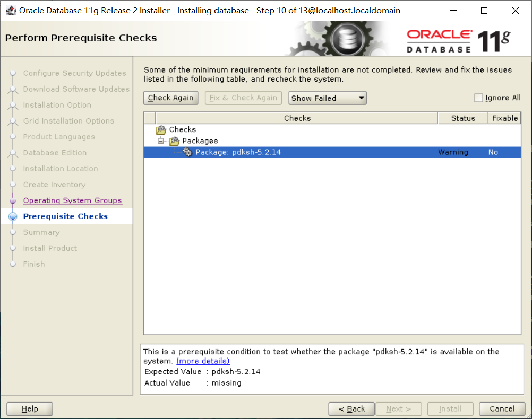
Task: Click the Installation Location sidebar step
Action: (61, 169)
